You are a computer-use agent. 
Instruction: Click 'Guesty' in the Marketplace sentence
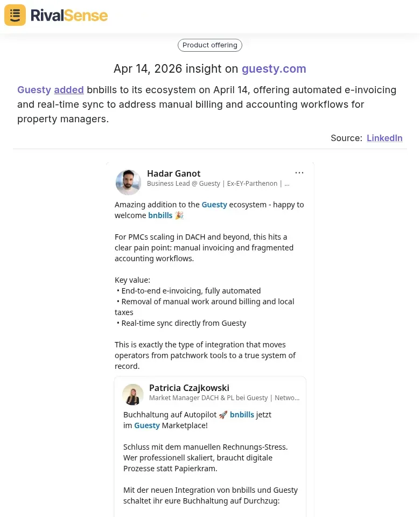click(x=147, y=425)
